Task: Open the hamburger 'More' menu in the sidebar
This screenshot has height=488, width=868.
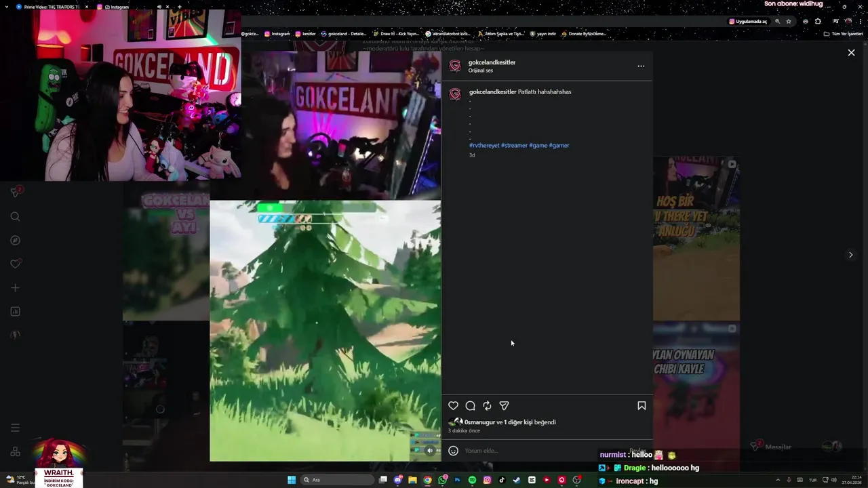Action: tap(15, 428)
